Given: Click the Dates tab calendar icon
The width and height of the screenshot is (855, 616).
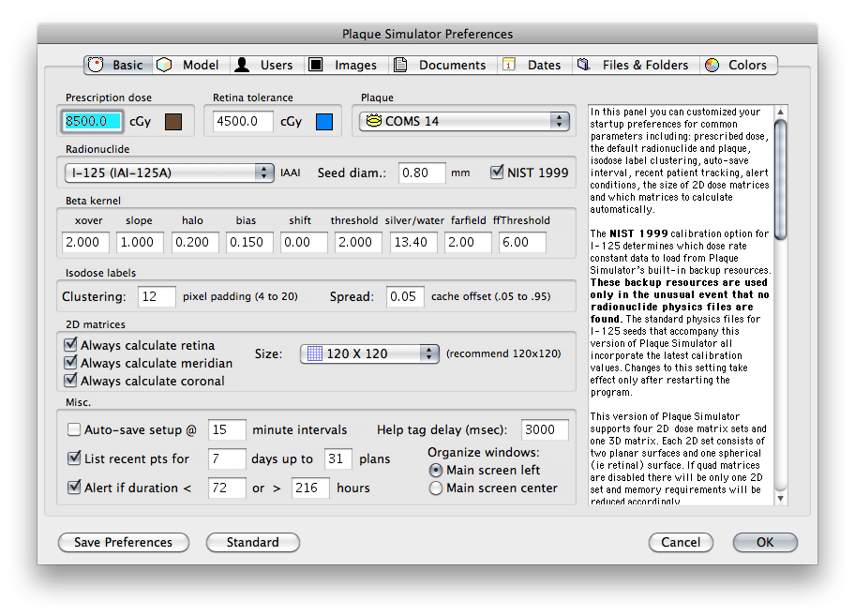Looking at the screenshot, I should coord(509,65).
